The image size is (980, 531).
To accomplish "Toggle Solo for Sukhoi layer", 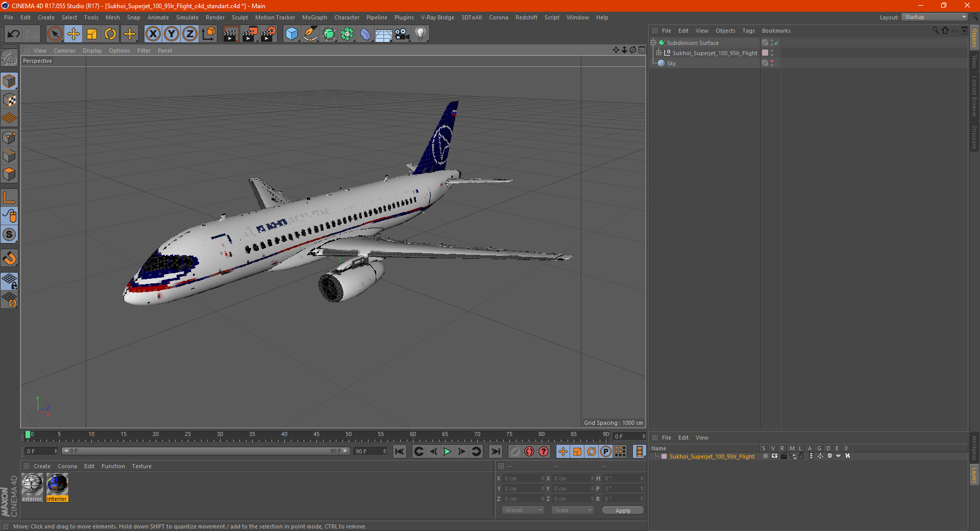I will (765, 456).
